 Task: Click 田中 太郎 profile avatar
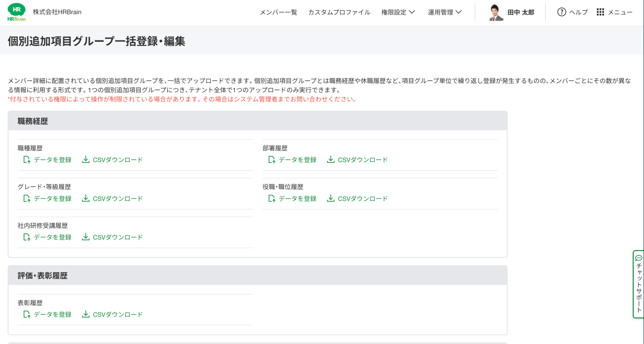tap(496, 13)
